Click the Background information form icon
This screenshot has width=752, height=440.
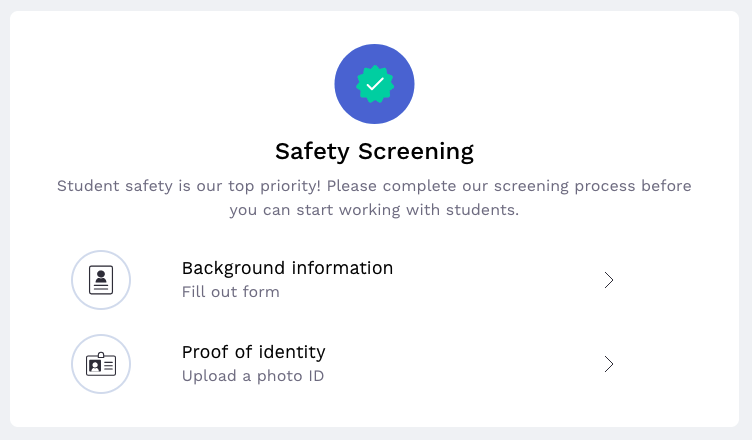pyautogui.click(x=101, y=280)
